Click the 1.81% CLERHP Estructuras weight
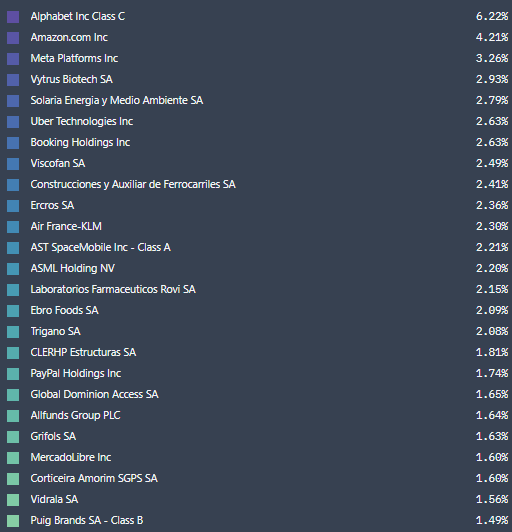The image size is (512, 532). 492,352
